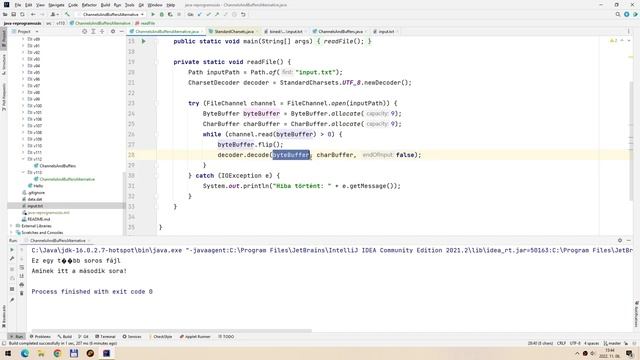Hide the Project tool window
Image resolution: width=640 pixels, height=360 pixels.
(x=121, y=31)
